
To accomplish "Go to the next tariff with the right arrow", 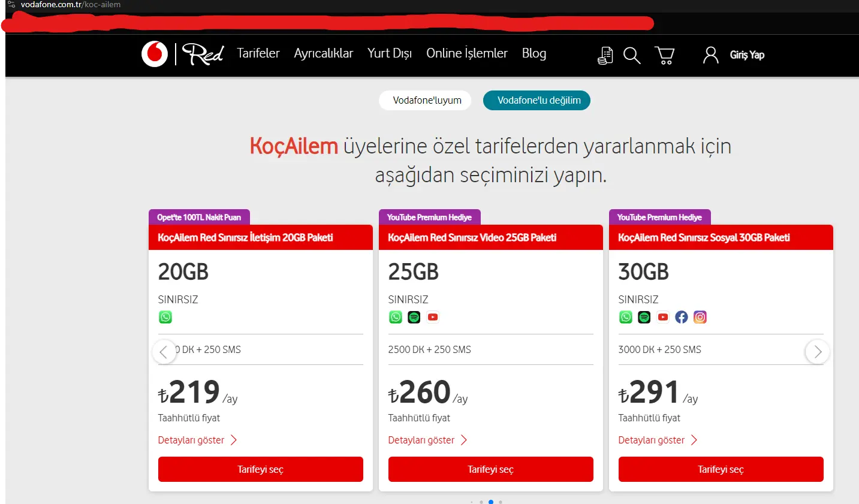I will pos(818,352).
